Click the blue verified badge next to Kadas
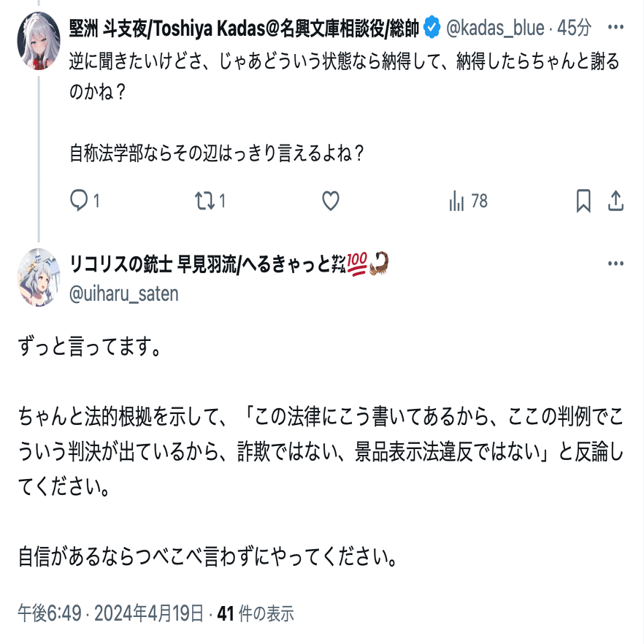644x644 pixels. click(x=432, y=28)
